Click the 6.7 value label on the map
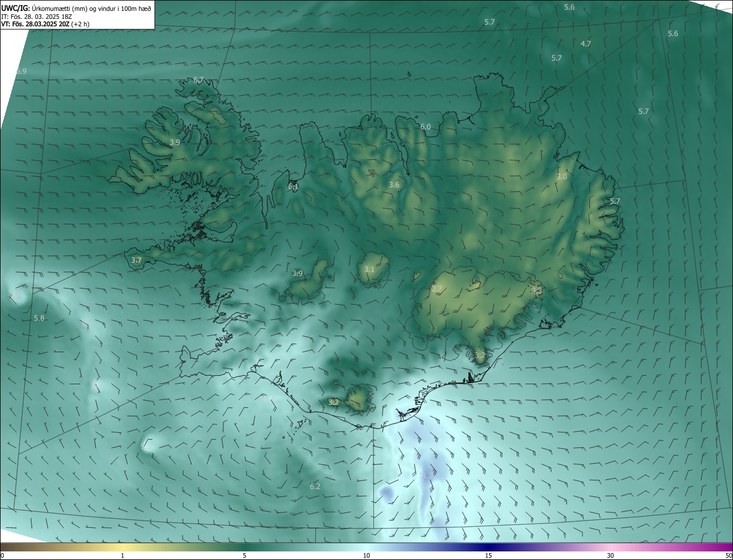733x560 pixels. pyautogui.click(x=199, y=80)
